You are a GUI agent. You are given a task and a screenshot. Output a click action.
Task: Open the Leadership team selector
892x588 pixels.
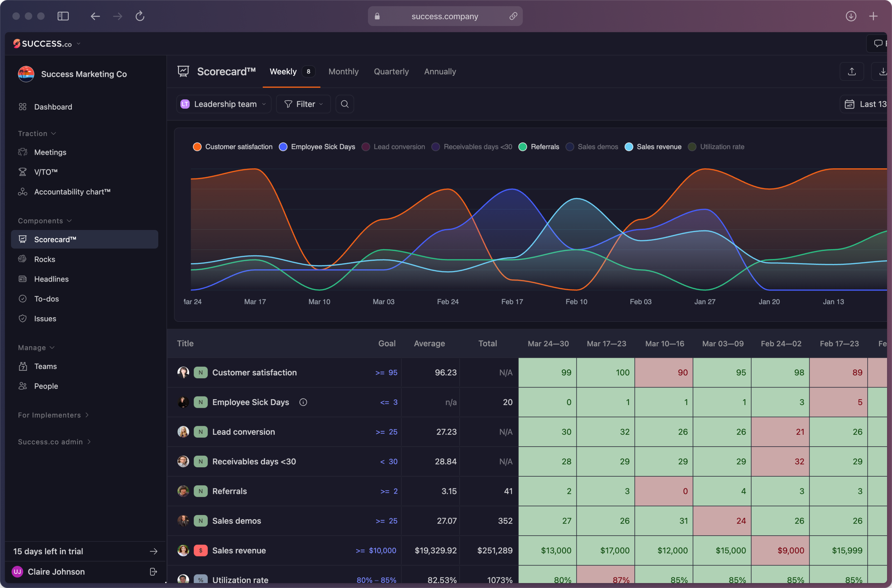coord(224,104)
